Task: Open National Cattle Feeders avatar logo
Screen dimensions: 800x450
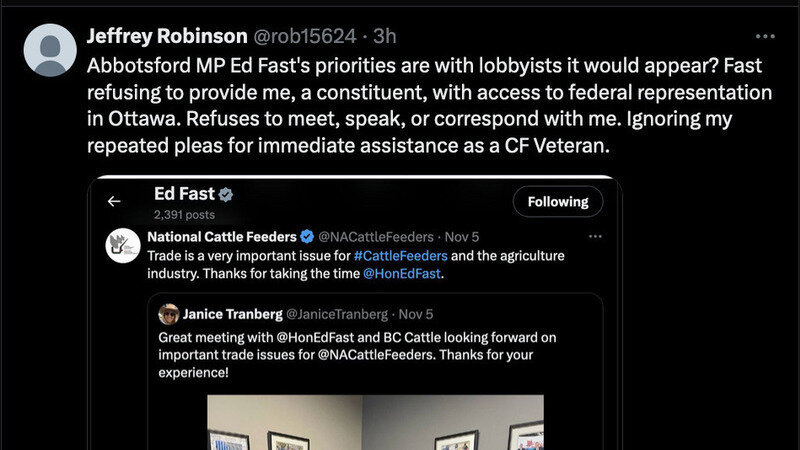Action: 123,245
